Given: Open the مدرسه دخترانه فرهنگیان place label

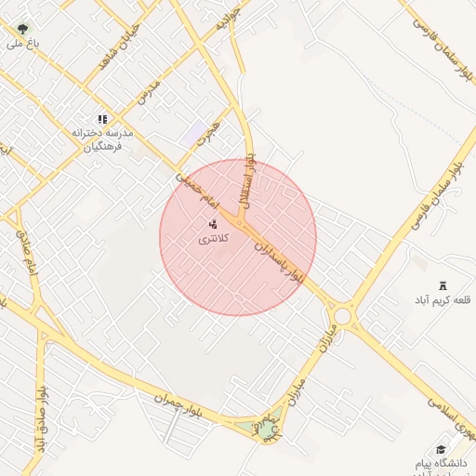Looking at the screenshot, I should click(x=102, y=139).
